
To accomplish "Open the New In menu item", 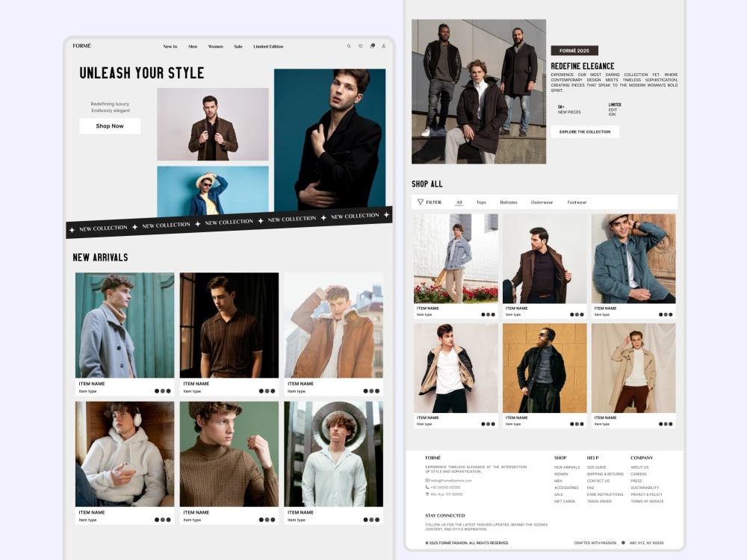I will (170, 46).
